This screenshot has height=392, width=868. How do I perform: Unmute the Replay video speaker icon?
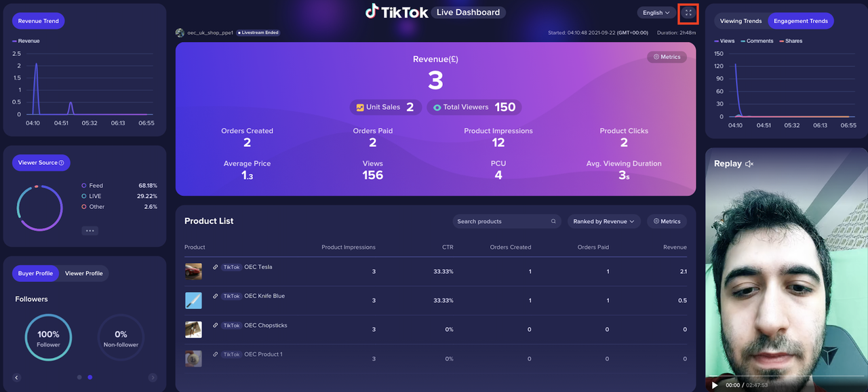point(749,164)
